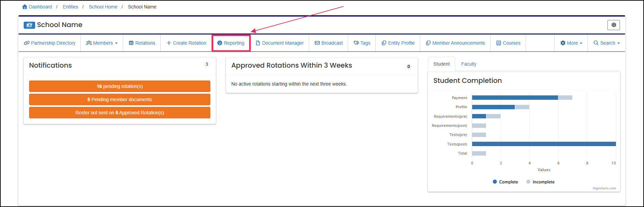Click the Approved Rotations count badge 0

[x=409, y=67]
